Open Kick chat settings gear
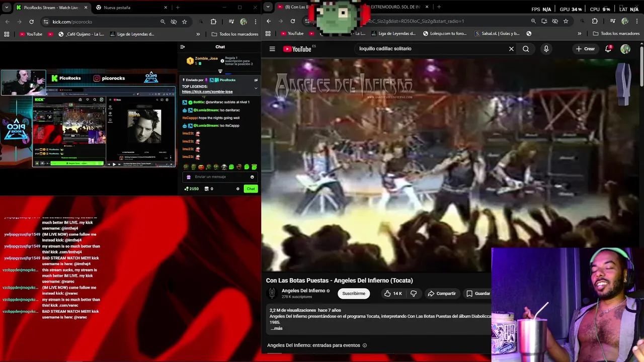The height and width of the screenshot is (362, 644). 238,189
